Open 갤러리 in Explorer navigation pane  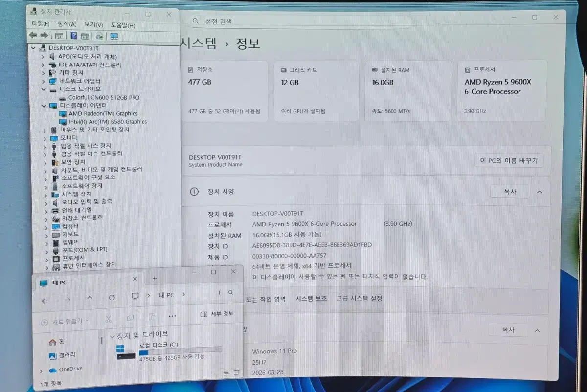62,355
